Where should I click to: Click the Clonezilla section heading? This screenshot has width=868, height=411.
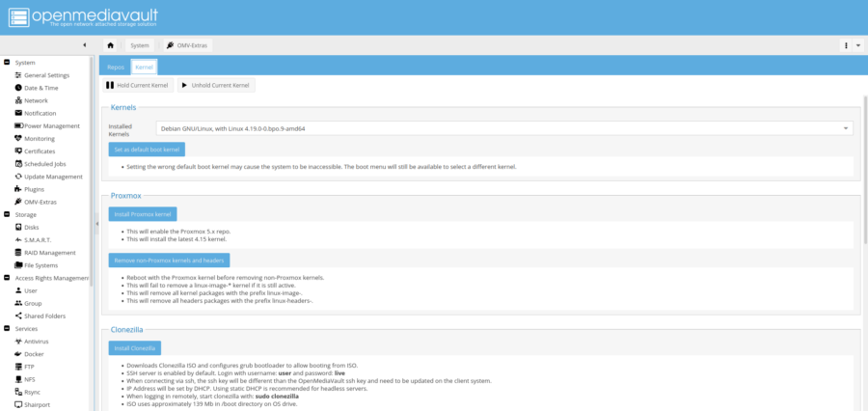(x=126, y=330)
